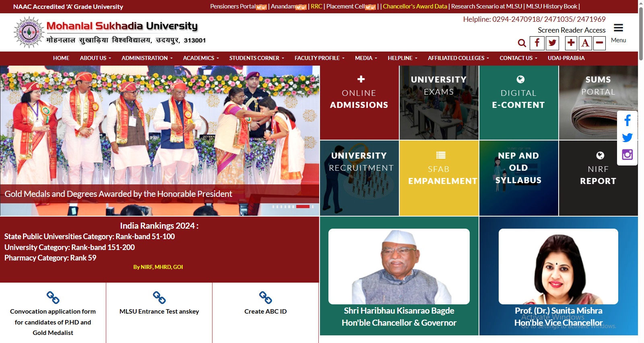Open Anandam link in top bar
644x343 pixels.
(x=283, y=6)
